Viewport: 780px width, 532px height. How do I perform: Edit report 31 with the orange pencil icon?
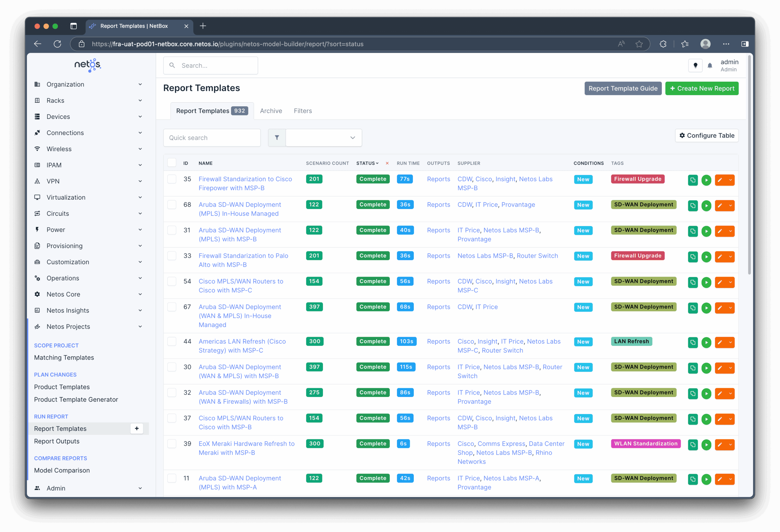(x=720, y=231)
